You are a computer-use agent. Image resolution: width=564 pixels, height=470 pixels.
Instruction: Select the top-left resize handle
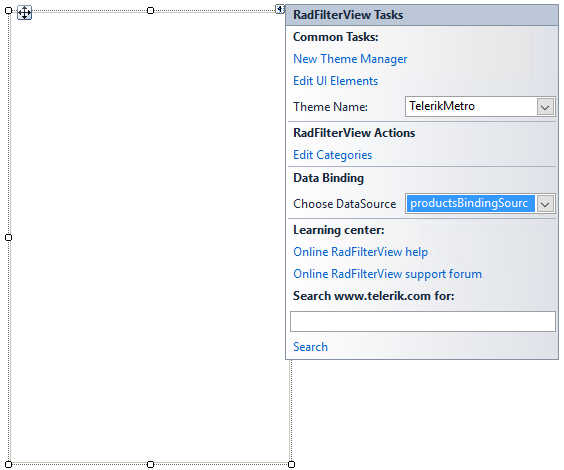[x=9, y=11]
